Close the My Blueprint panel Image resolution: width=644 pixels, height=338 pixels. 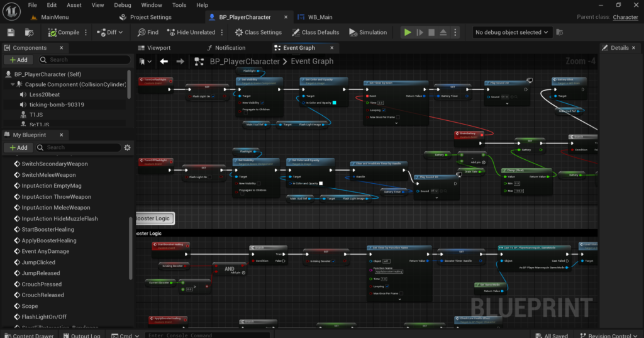click(62, 135)
